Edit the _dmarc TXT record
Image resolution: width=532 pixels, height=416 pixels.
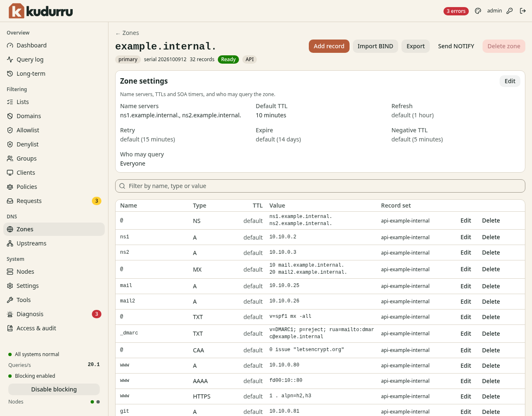465,334
